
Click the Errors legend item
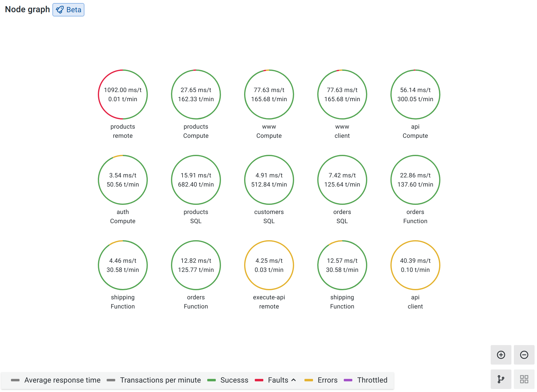pyautogui.click(x=327, y=380)
